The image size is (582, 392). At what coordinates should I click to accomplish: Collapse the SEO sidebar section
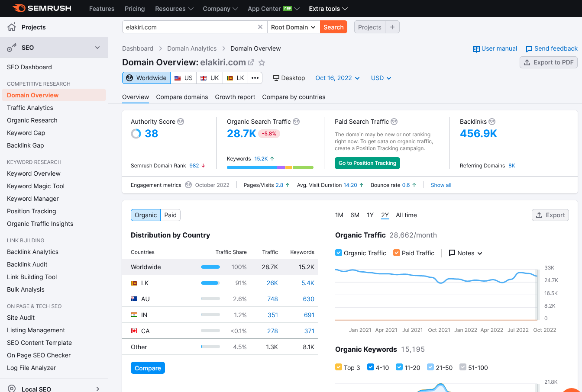97,48
